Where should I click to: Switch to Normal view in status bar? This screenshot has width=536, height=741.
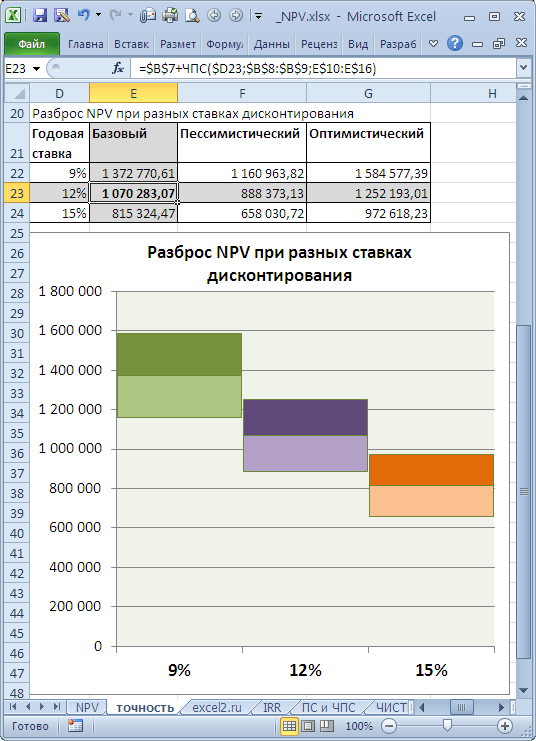[289, 726]
